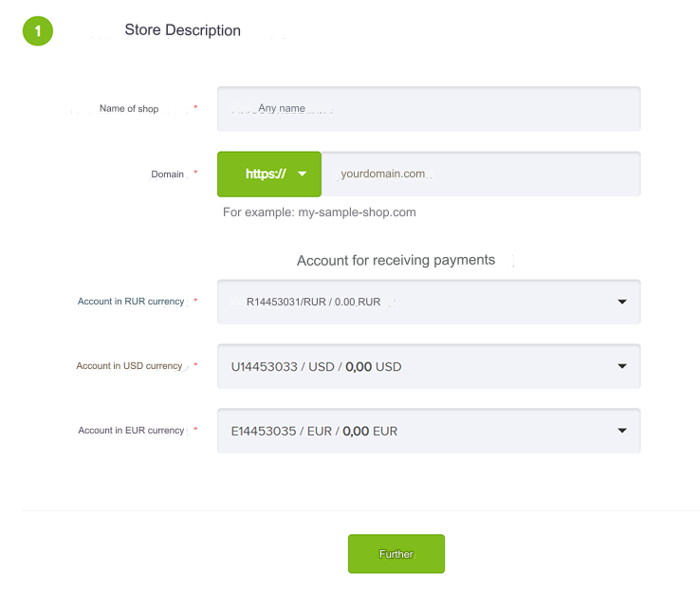Click the Account for receiving payments heading
700x590 pixels.
pos(396,260)
